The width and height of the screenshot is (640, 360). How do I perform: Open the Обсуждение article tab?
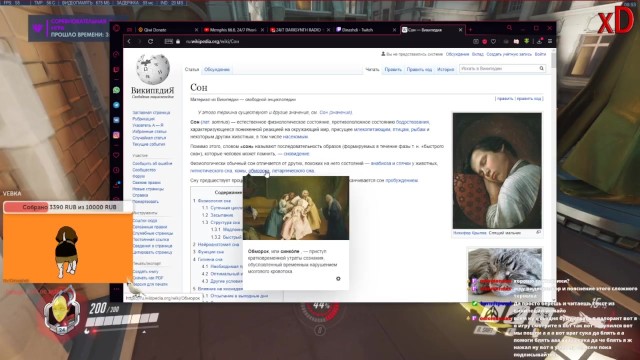click(x=217, y=70)
